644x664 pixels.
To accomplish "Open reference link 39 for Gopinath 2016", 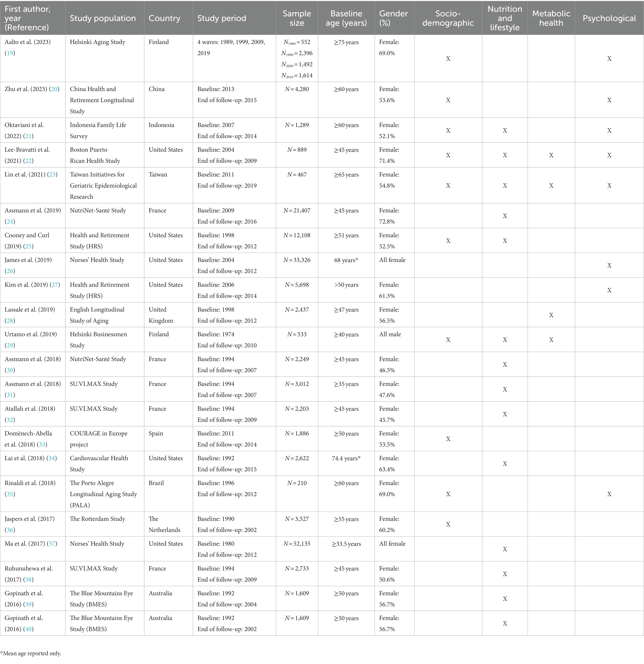I will 28,604.
